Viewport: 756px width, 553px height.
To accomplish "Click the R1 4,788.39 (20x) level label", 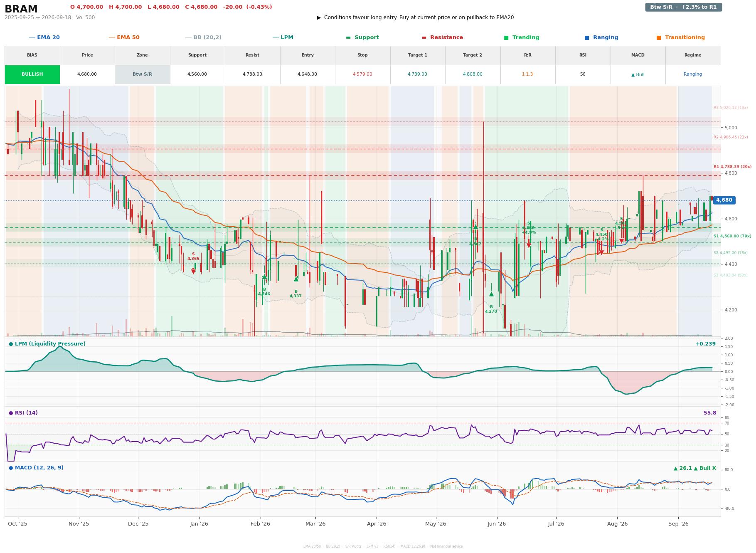I will click(732, 167).
